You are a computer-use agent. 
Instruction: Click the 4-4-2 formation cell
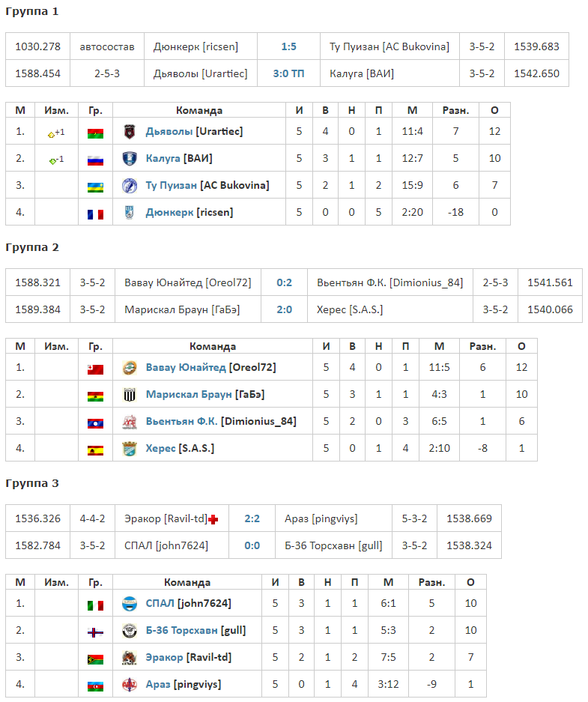92,518
